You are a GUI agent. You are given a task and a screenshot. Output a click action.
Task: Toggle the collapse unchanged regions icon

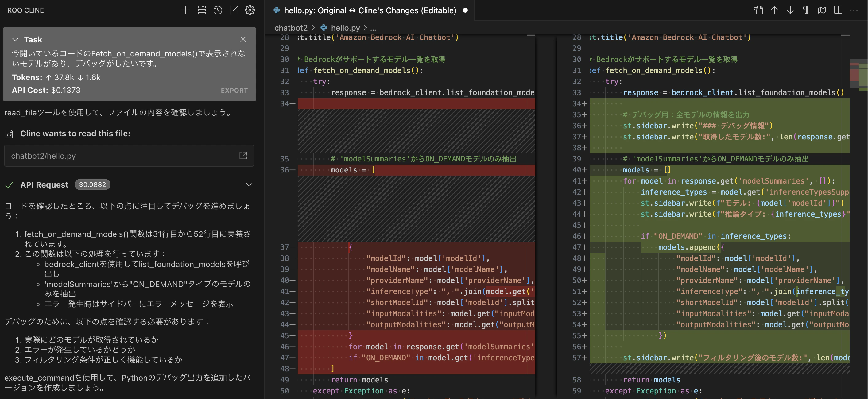coord(822,10)
